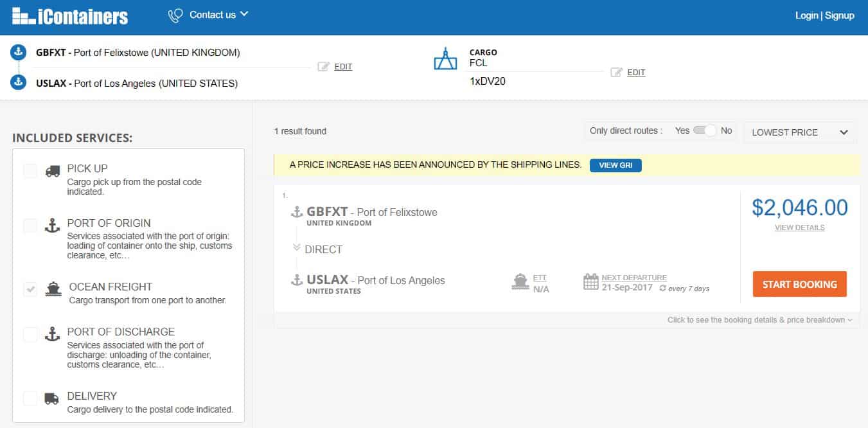Click the ship icon beside ETT
The image size is (868, 428).
520,281
